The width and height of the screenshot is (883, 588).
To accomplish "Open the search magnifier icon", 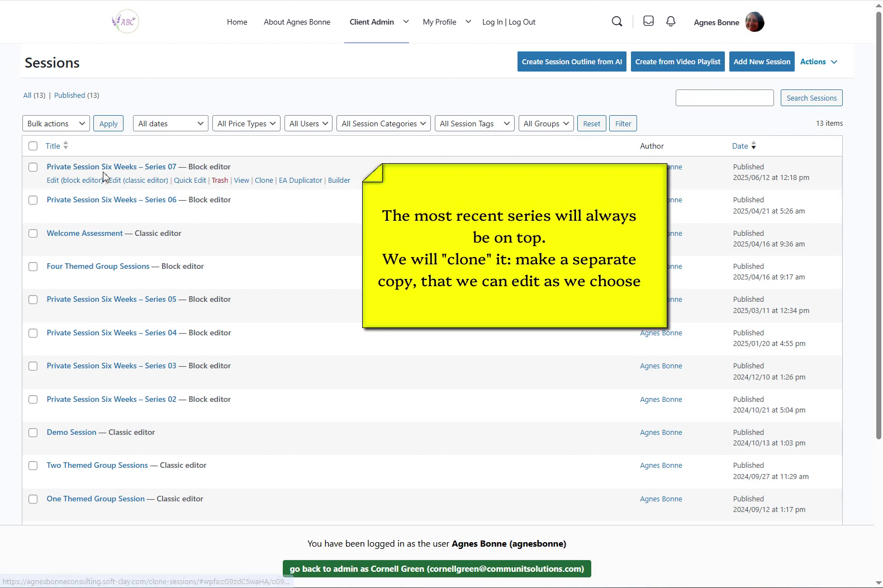I will 617,22.
